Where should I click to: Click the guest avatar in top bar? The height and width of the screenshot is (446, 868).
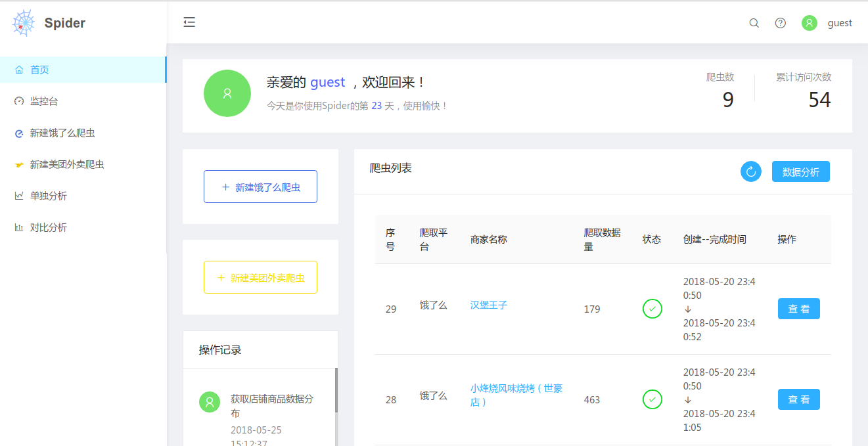tap(809, 22)
